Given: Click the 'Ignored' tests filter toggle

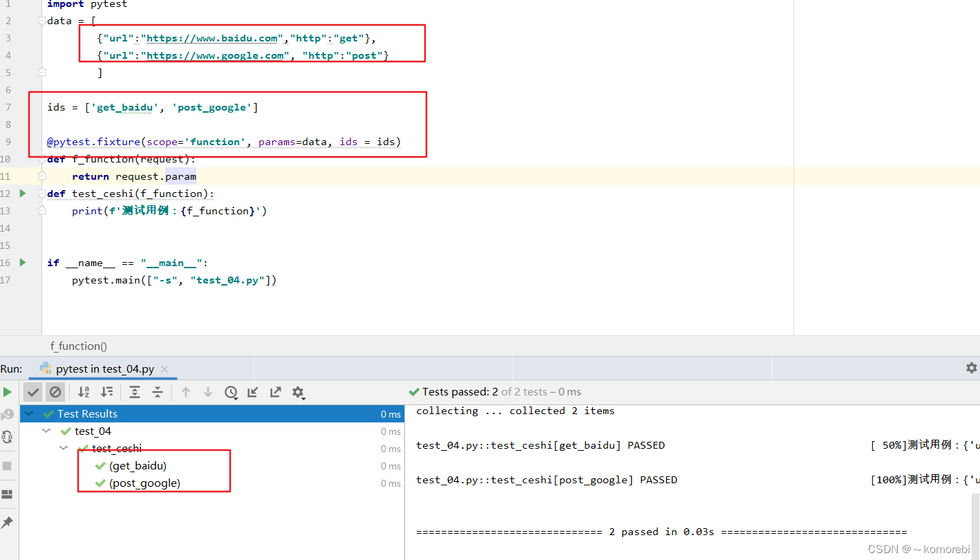Looking at the screenshot, I should (x=56, y=392).
